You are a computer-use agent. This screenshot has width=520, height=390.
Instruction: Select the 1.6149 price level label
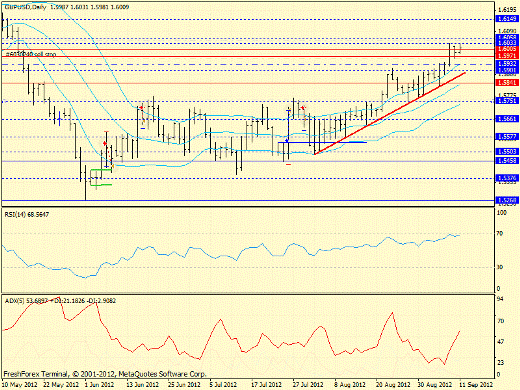coord(507,19)
